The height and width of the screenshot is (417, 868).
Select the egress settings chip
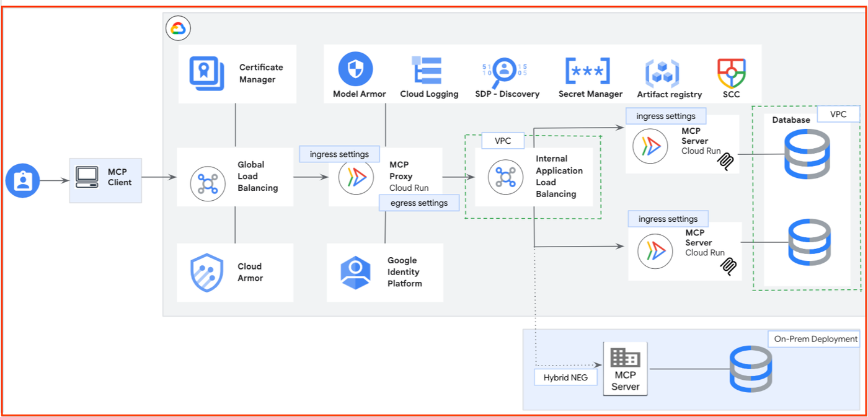(x=418, y=203)
